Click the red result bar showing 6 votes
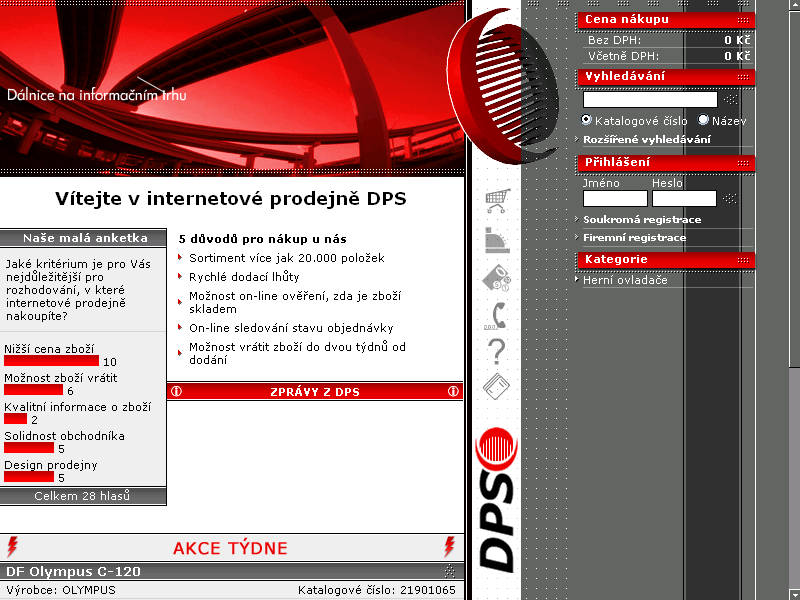Viewport: 800px width, 600px height. [x=33, y=390]
